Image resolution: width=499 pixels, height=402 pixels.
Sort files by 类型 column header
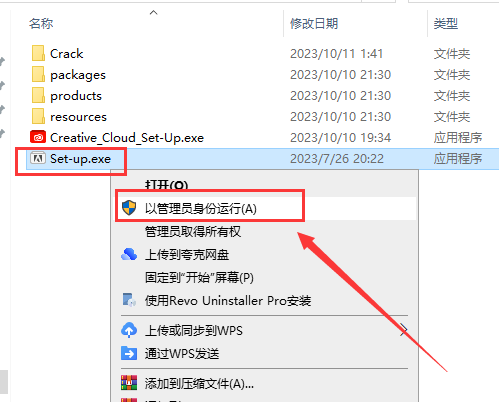point(445,24)
